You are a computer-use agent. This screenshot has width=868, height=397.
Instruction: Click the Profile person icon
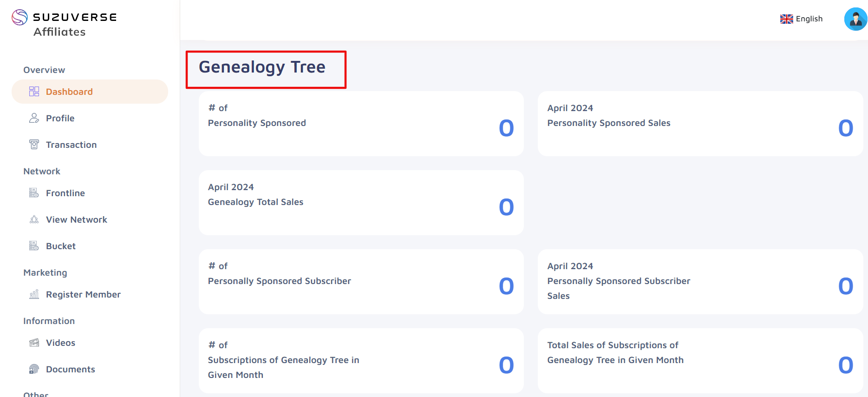34,118
